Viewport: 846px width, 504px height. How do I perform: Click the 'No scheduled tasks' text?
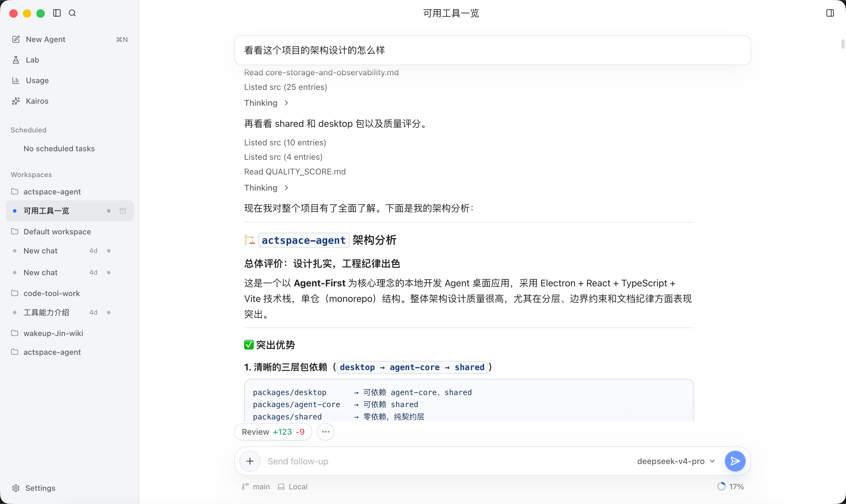tap(59, 148)
